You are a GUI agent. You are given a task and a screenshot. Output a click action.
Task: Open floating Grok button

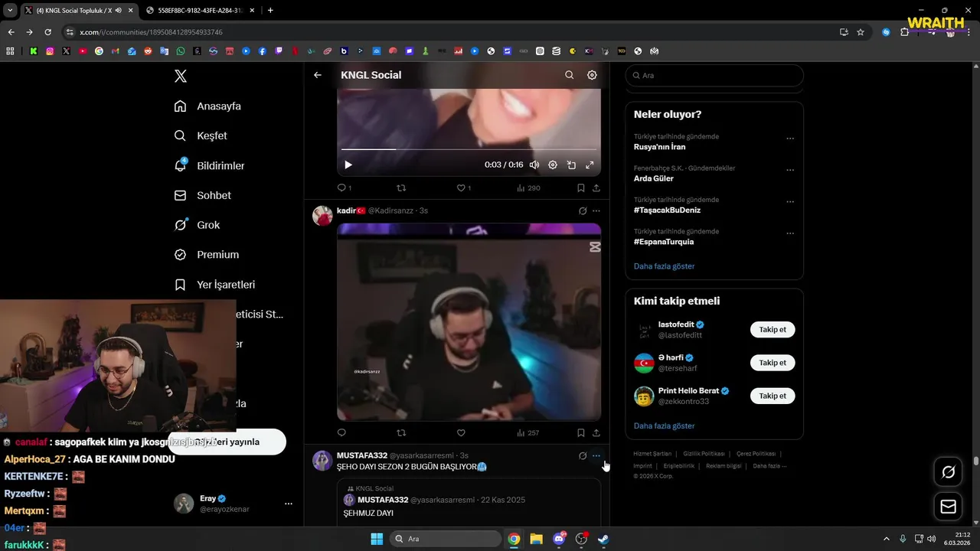tap(948, 472)
